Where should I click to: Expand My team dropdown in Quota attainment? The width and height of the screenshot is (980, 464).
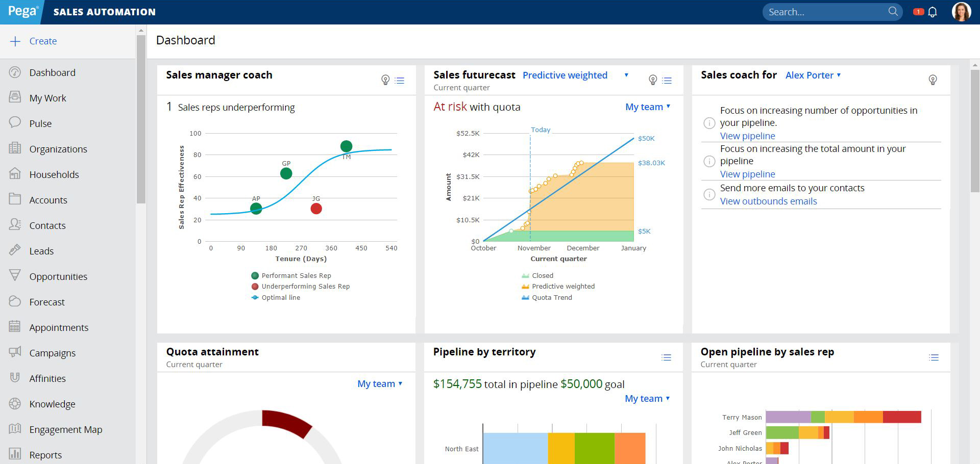click(380, 384)
